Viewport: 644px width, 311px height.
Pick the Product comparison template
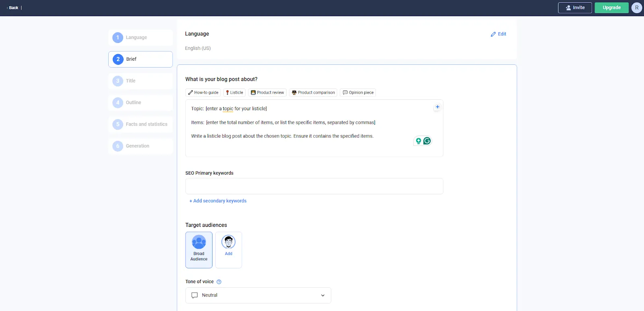(x=313, y=93)
